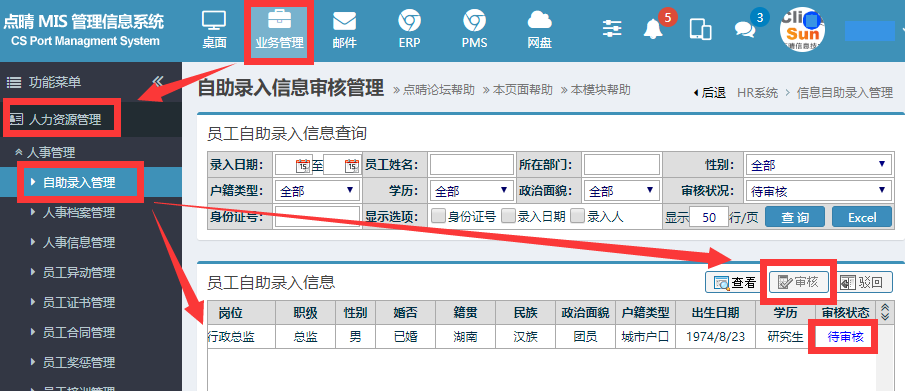Open the settings sliders icon in header
The image size is (905, 391).
pos(612,28)
